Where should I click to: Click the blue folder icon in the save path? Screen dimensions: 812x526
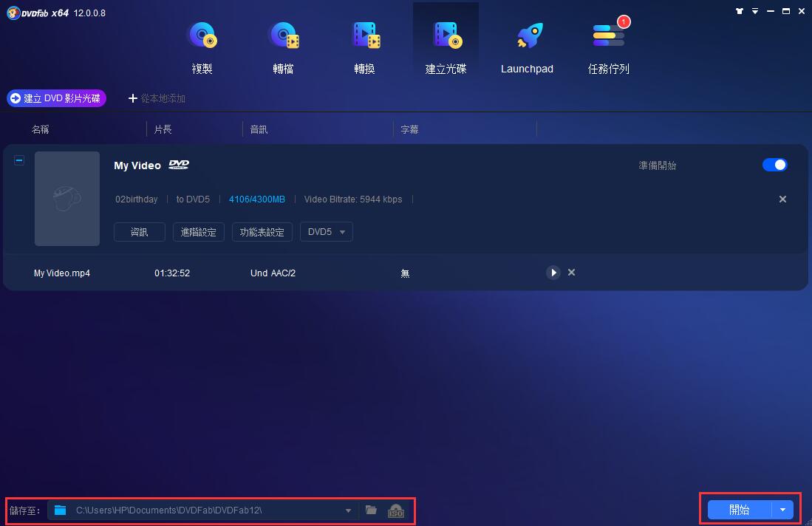60,510
